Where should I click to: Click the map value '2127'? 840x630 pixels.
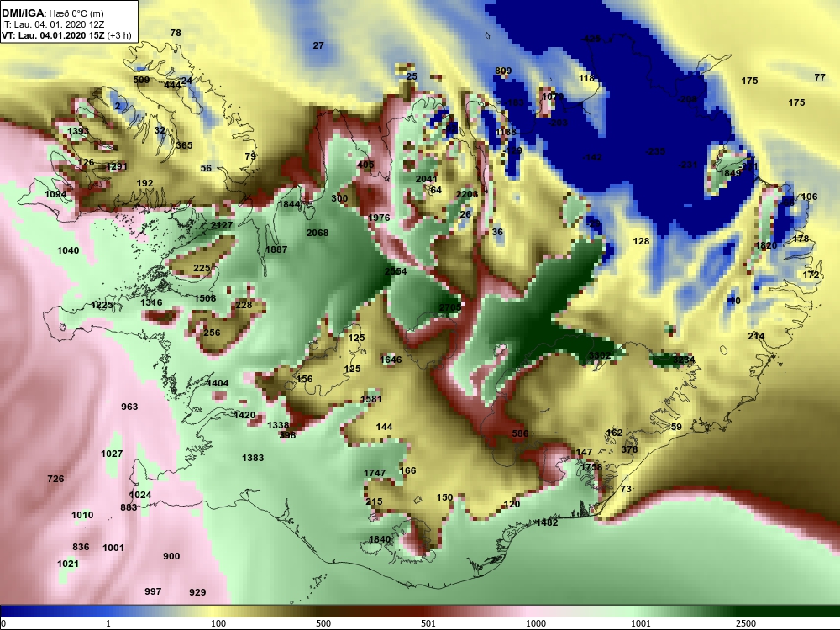(222, 225)
